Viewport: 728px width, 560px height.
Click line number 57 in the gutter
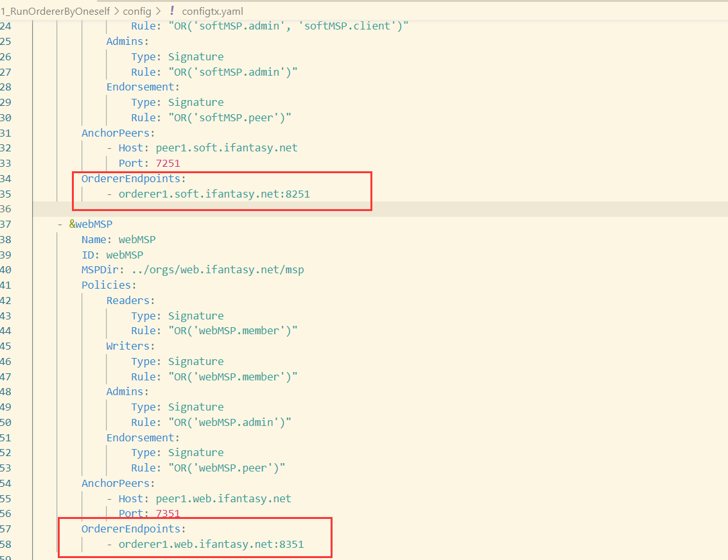(6, 529)
